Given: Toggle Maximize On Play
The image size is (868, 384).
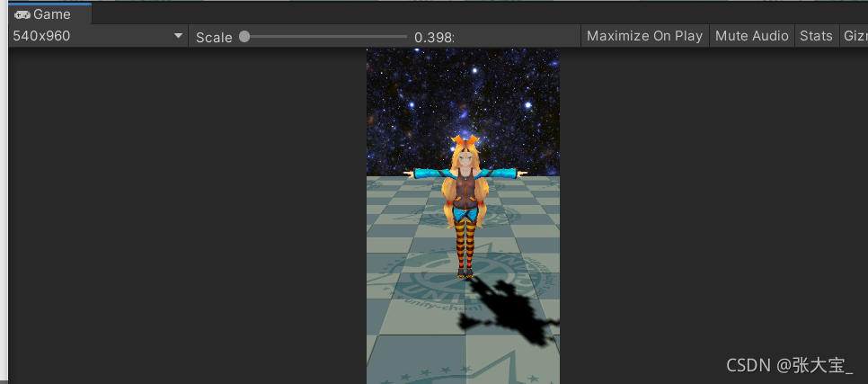Looking at the screenshot, I should click(x=644, y=36).
